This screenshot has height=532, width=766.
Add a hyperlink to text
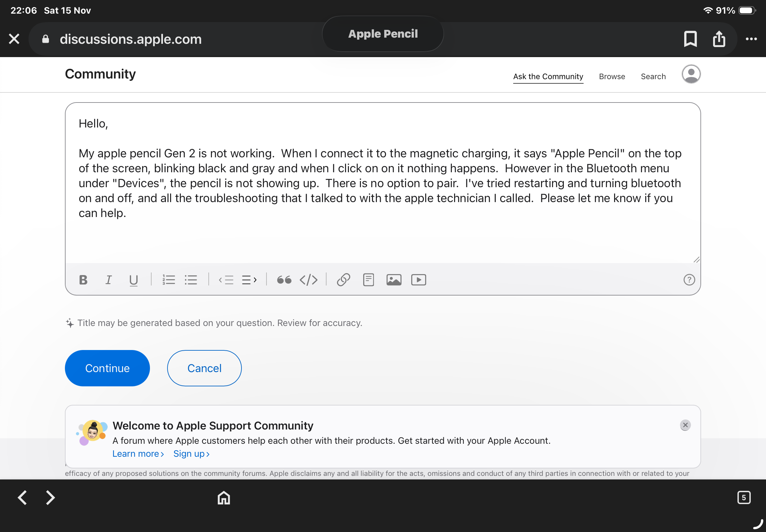coord(343,280)
